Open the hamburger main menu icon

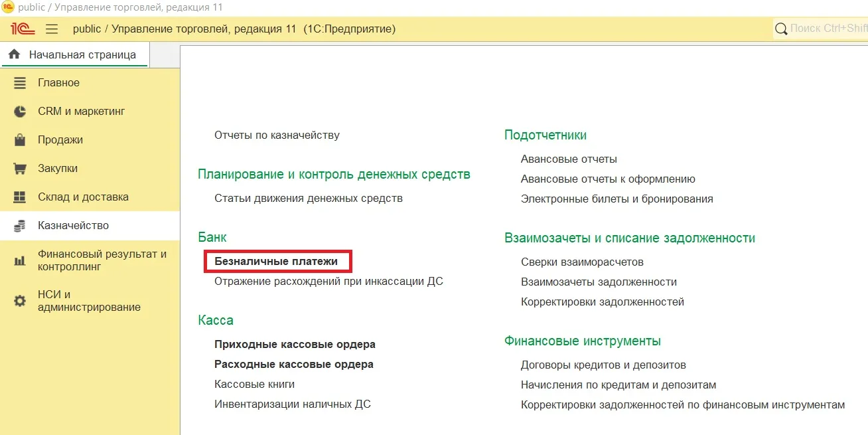click(x=52, y=29)
